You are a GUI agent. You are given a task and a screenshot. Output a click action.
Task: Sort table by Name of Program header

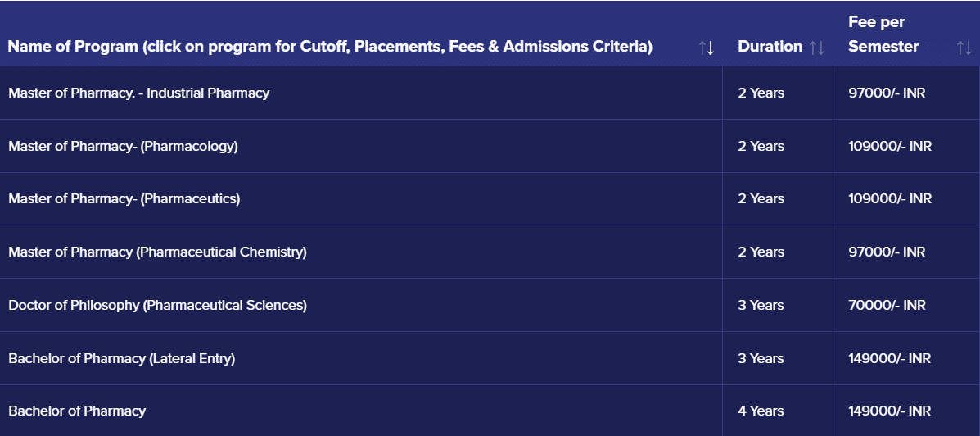330,47
